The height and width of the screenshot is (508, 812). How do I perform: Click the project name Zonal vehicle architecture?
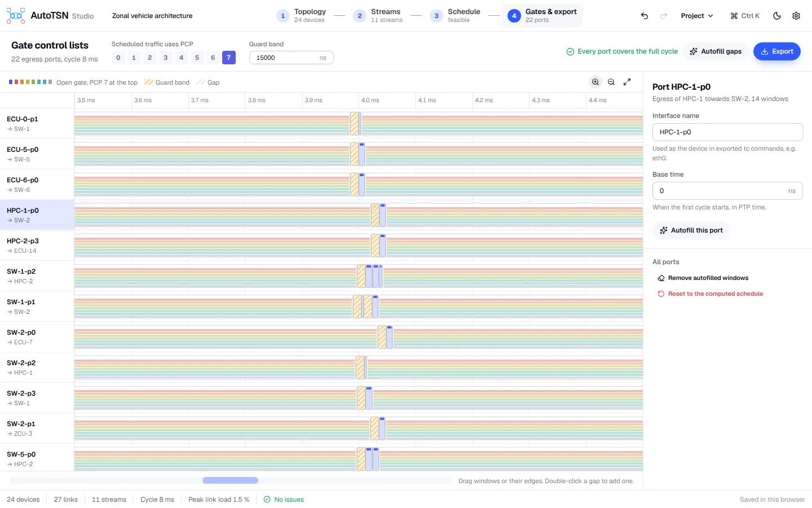click(152, 16)
